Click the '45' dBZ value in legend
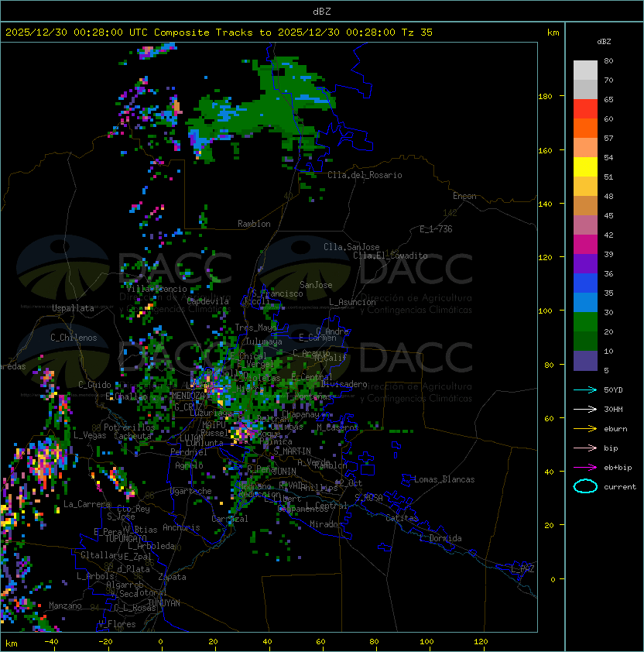Viewport: 644px width, 652px height. [x=608, y=216]
